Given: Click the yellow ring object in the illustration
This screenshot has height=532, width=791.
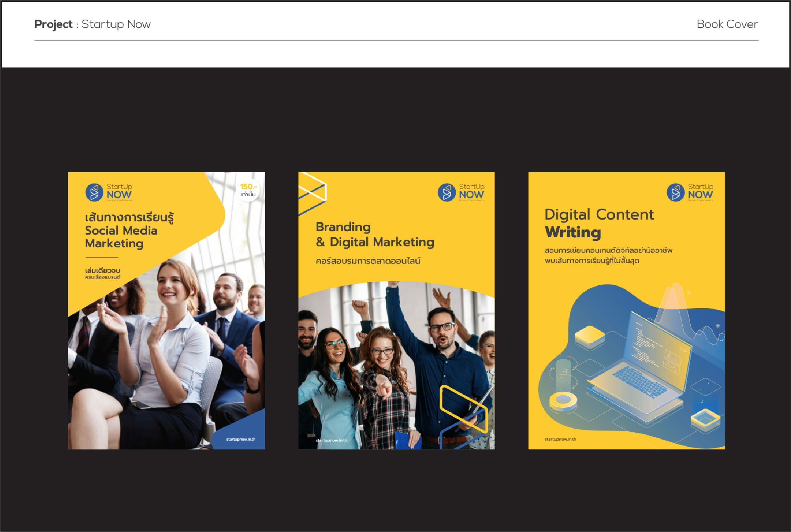Looking at the screenshot, I should [563, 401].
